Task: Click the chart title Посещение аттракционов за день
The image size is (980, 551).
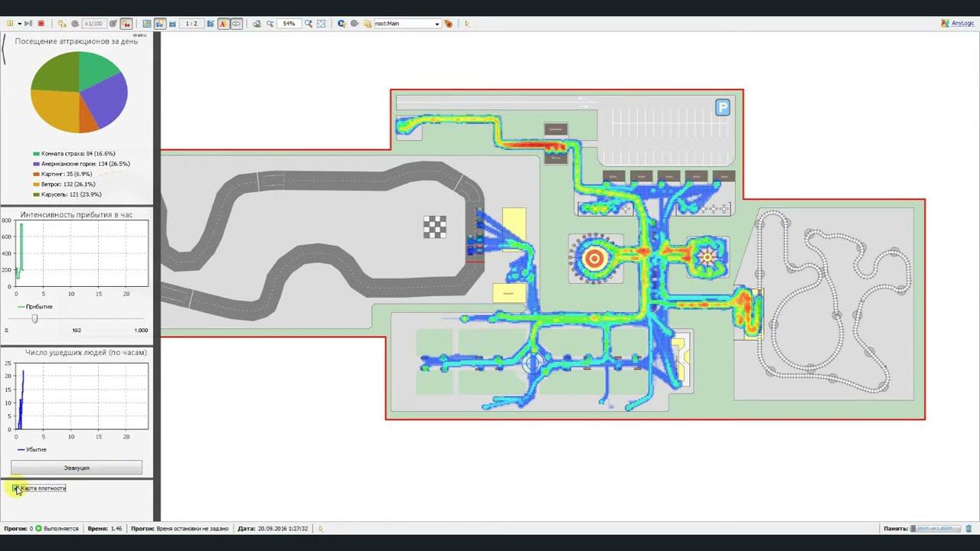Action: click(x=77, y=41)
